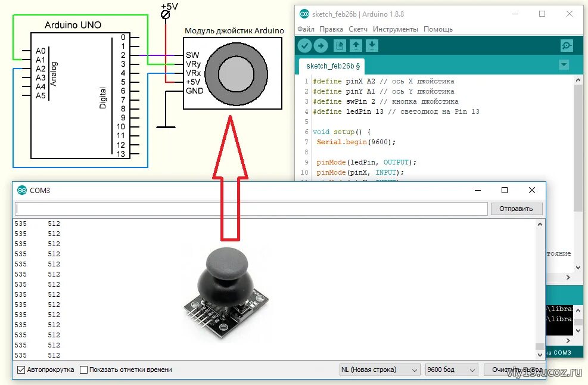588x385 pixels.
Task: Click the 'Serial.begin(9600);' code line
Action: click(x=356, y=142)
